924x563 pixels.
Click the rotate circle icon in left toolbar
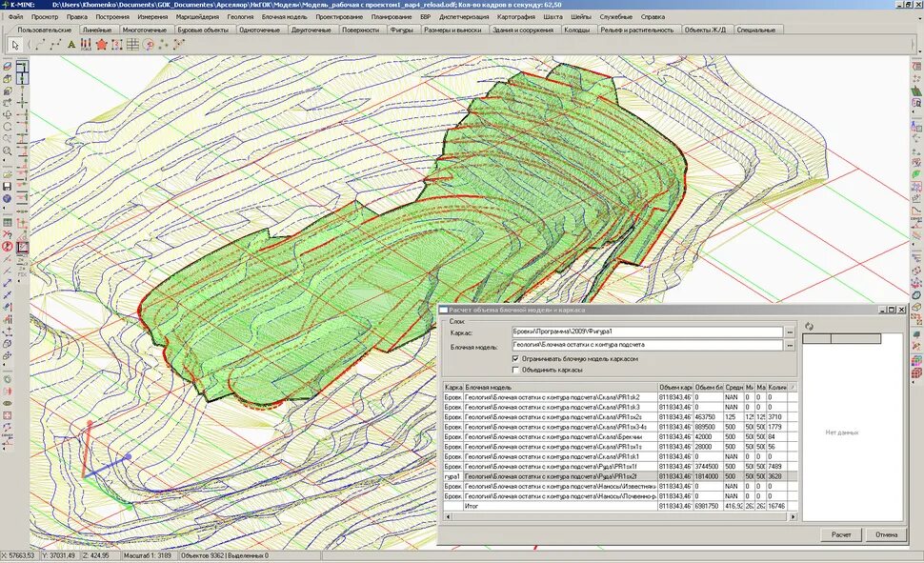pos(7,127)
